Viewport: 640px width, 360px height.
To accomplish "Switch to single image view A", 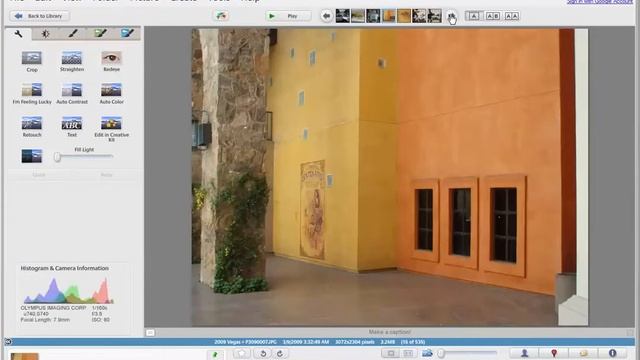I will [473, 16].
